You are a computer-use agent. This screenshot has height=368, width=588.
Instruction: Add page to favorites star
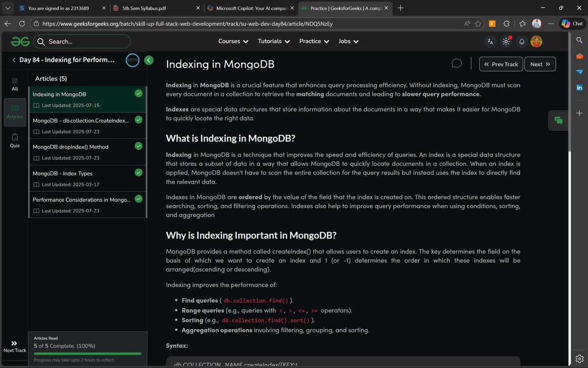click(478, 24)
